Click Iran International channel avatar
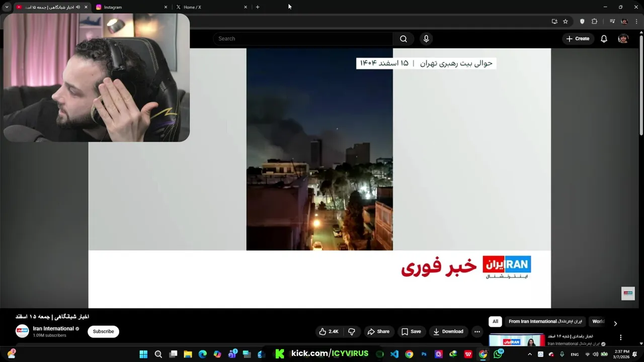 tap(22, 331)
